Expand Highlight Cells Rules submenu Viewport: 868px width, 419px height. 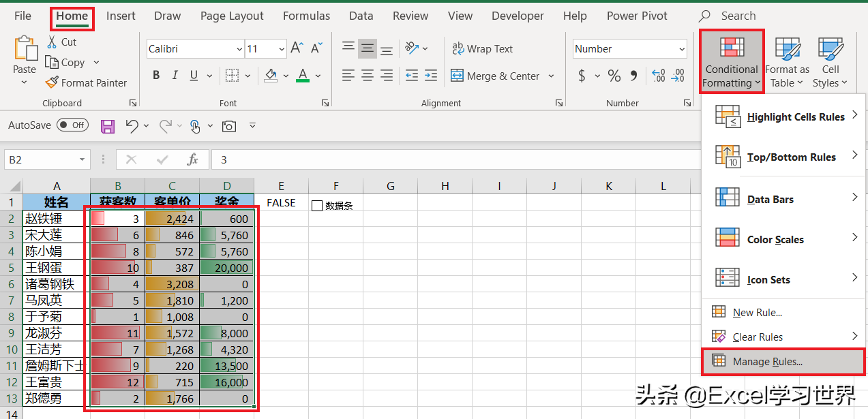coord(783,117)
